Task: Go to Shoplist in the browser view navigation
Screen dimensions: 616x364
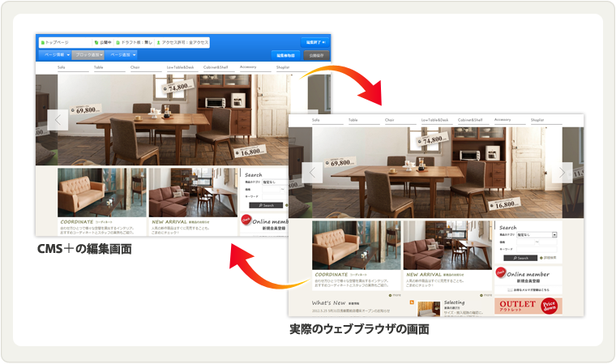Action: pos(537,119)
